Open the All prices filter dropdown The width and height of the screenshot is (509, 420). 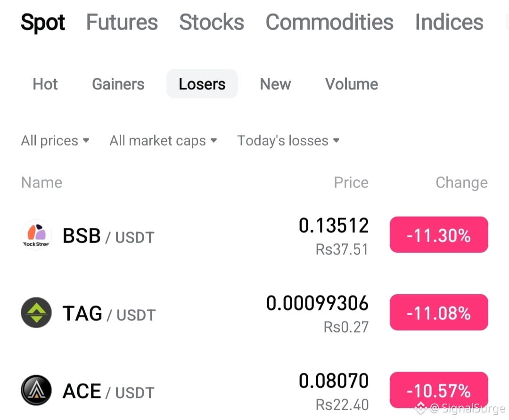(x=55, y=141)
